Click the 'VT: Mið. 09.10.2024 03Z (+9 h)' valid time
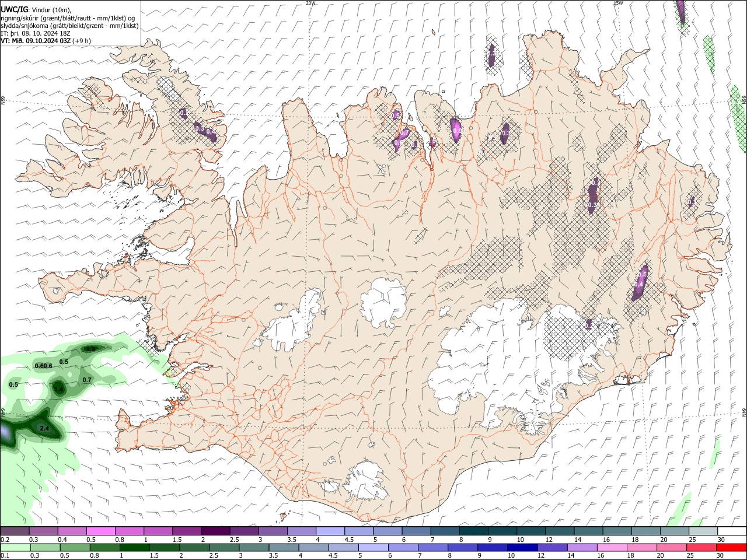Screen dimensions: 747x560 point(46,41)
